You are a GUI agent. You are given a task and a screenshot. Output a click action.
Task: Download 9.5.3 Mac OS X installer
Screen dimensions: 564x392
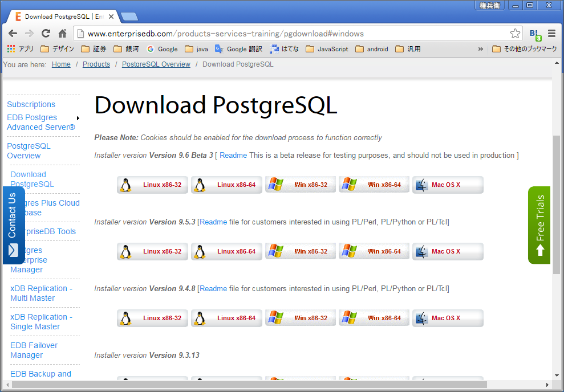pos(448,251)
